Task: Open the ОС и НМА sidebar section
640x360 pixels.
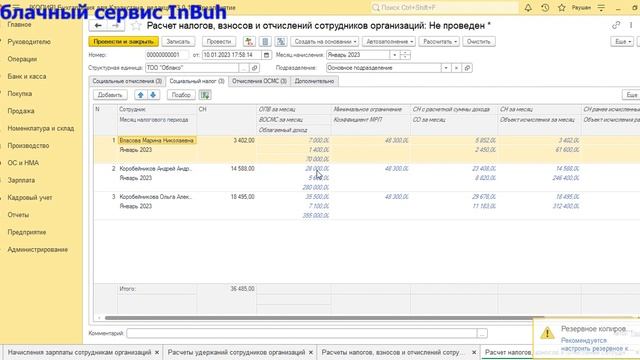Action: pyautogui.click(x=23, y=163)
